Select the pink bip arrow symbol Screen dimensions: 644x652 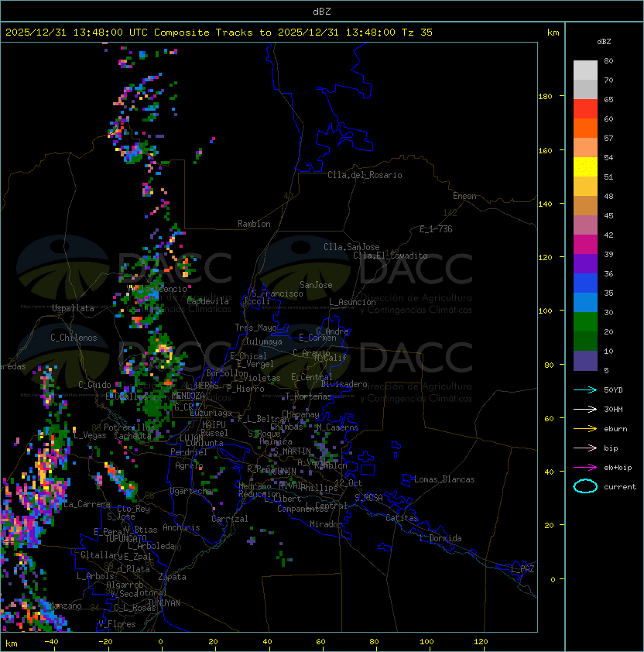[585, 448]
